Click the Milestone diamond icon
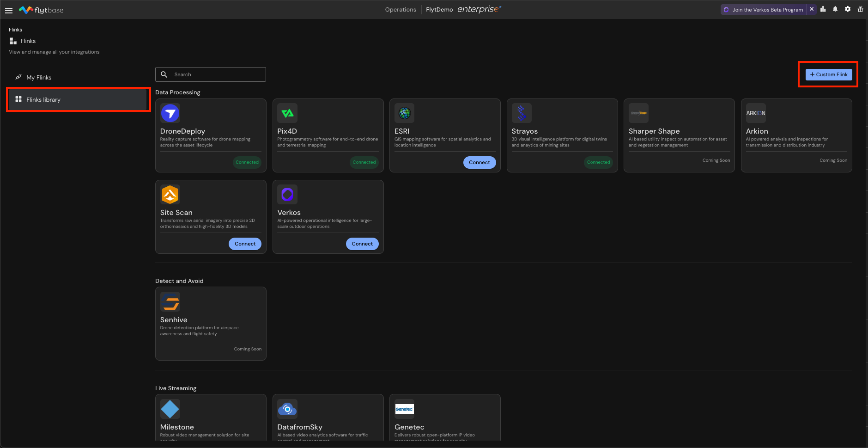 170,409
